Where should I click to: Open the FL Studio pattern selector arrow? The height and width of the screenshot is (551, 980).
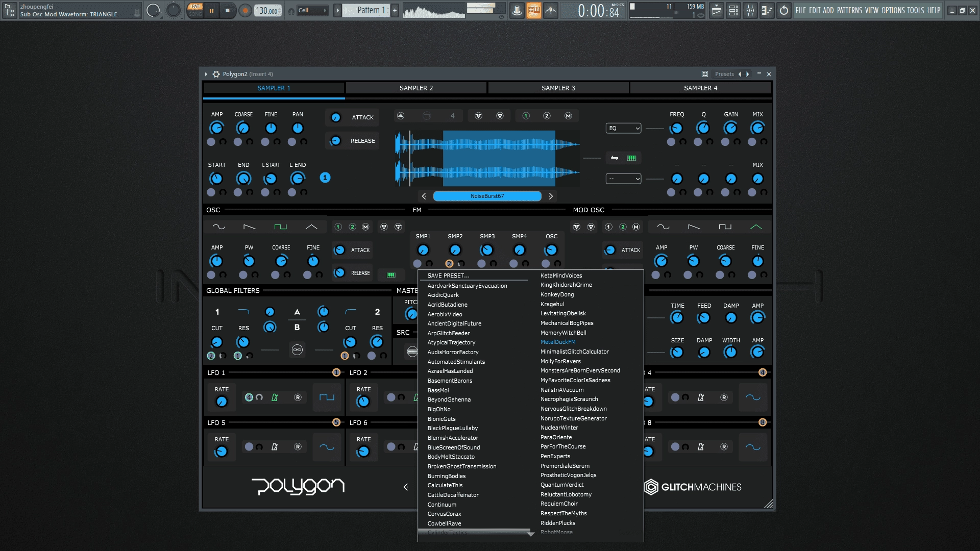pyautogui.click(x=337, y=10)
